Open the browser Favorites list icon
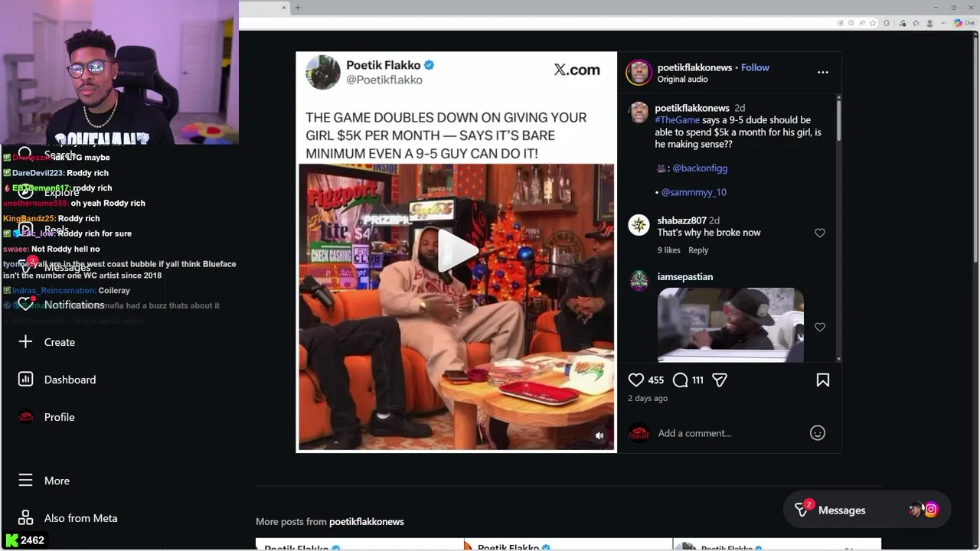980x551 pixels. point(916,23)
